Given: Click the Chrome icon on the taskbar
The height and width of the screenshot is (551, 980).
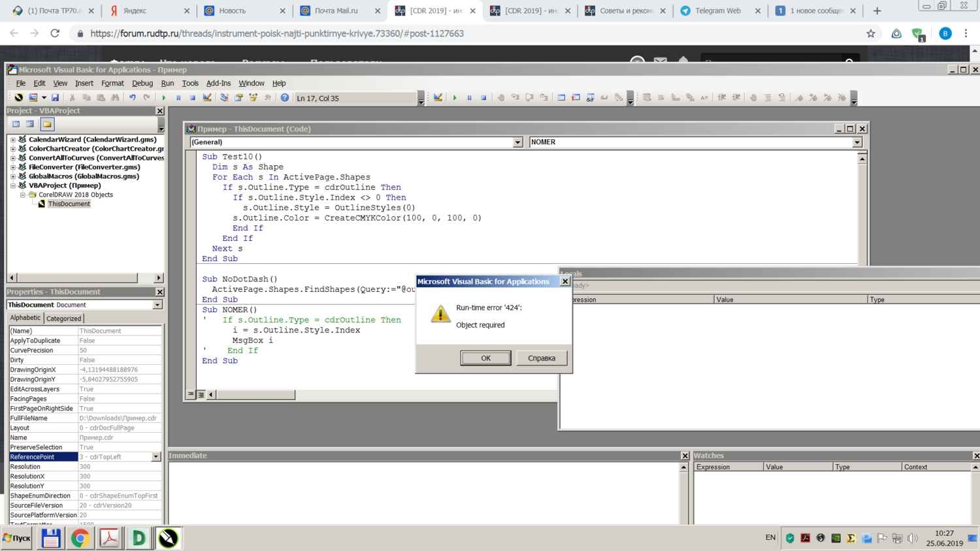Looking at the screenshot, I should click(x=80, y=538).
